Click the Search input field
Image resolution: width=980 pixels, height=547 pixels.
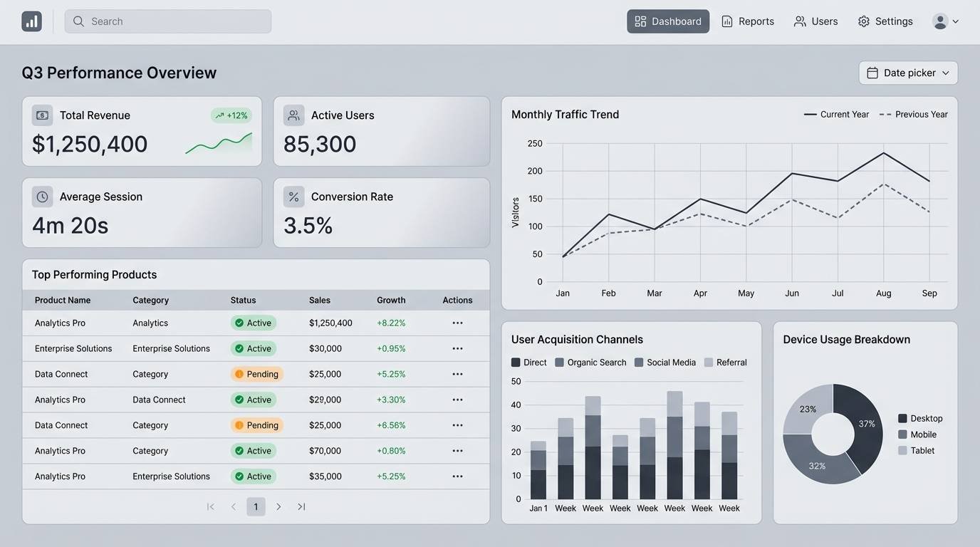coord(167,21)
